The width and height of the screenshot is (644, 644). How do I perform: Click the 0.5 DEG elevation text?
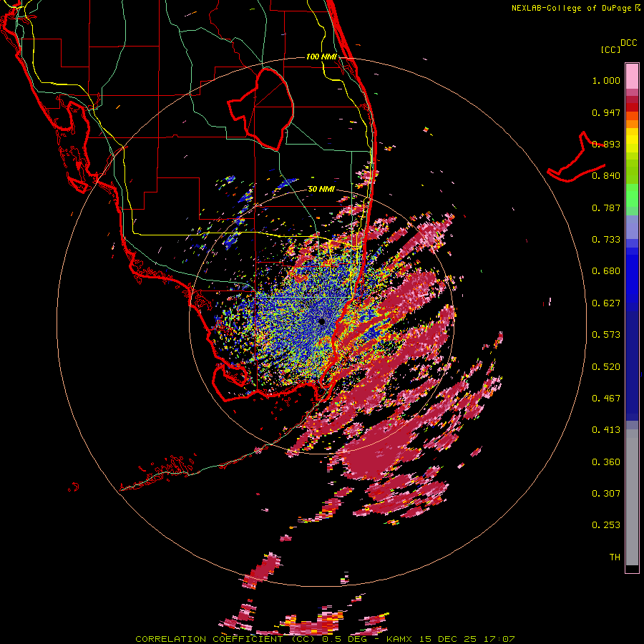point(345,639)
